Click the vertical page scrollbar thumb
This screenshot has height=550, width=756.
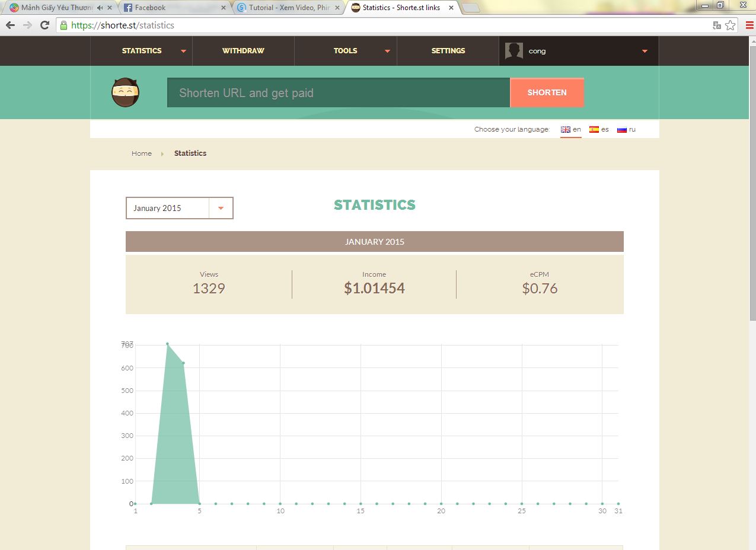click(752, 183)
